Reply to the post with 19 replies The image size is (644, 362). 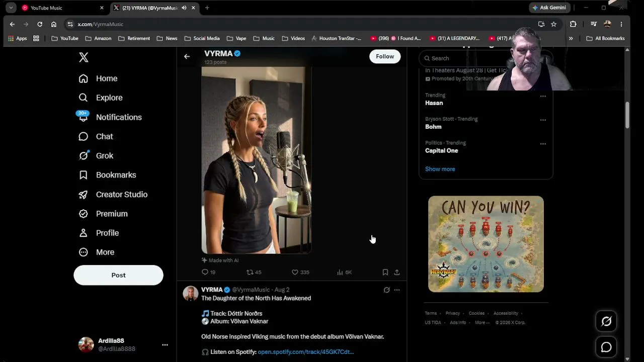208,272
